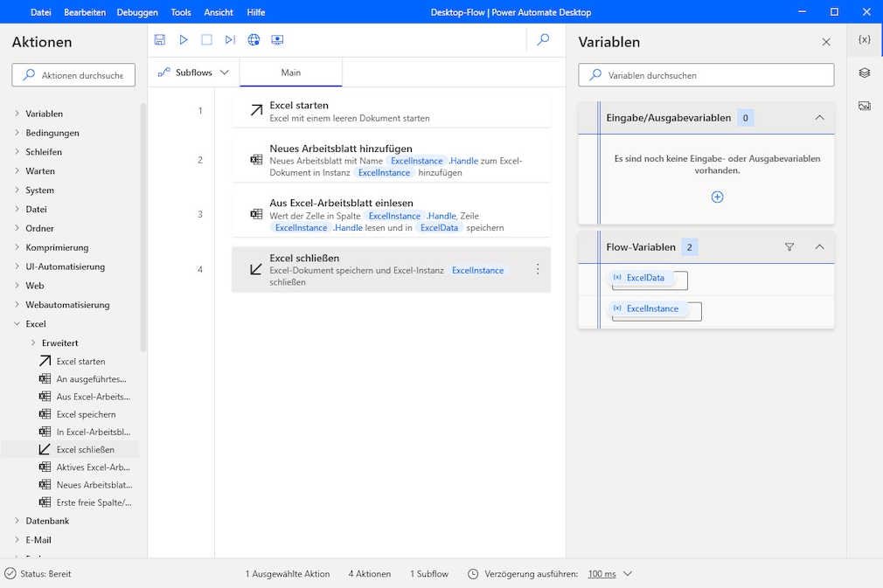Run the flow with the play icon
This screenshot has height=588, width=883.
(x=184, y=39)
